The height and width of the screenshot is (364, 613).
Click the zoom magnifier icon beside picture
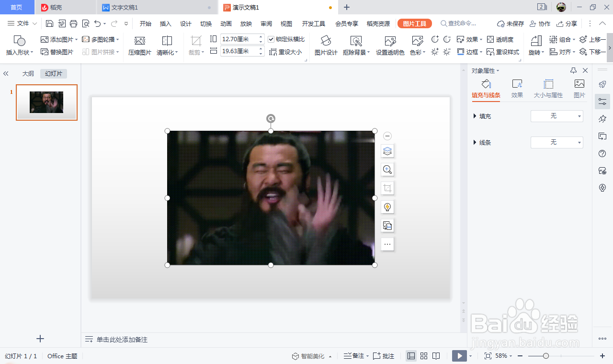[387, 170]
